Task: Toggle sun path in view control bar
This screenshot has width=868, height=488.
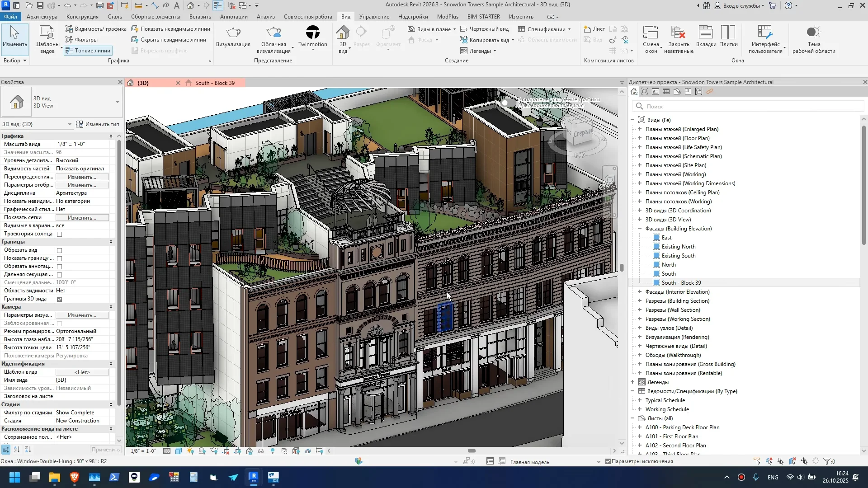Action: pos(190,451)
